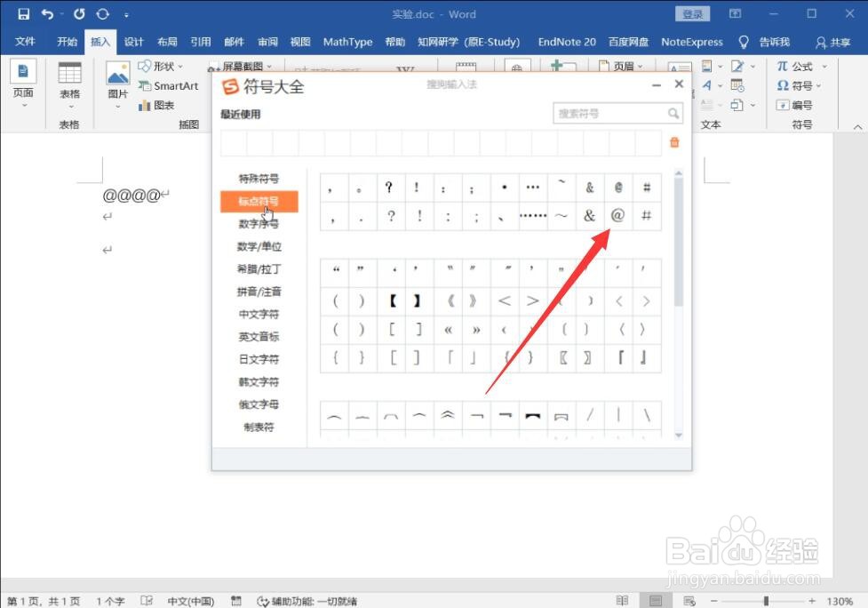Viewport: 868px width, 608px height.
Task: Insert the ellipsis … symbol in first row
Action: [532, 188]
